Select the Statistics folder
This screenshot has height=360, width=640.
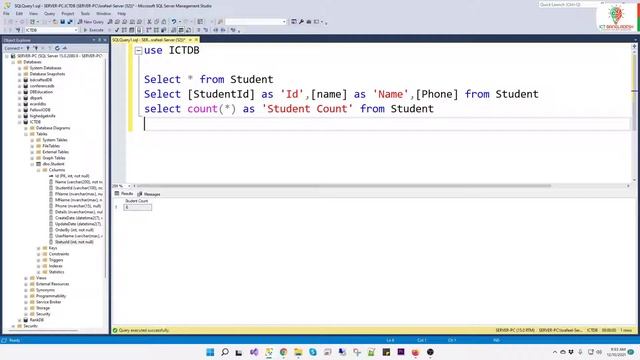point(56,272)
